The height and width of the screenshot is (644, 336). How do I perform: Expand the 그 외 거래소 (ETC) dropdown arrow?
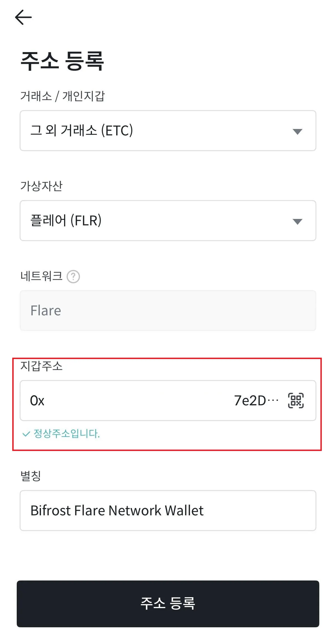click(297, 131)
